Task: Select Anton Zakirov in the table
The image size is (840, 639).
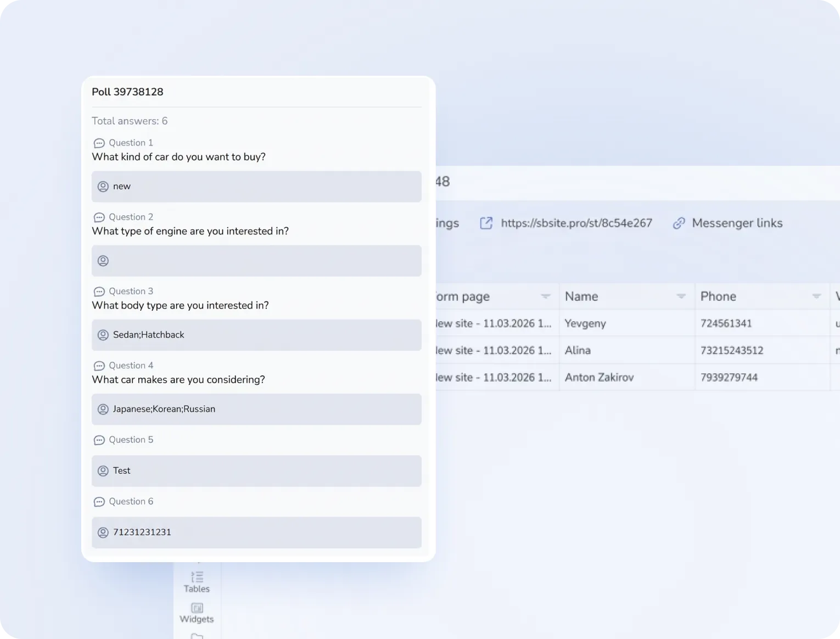Action: point(599,377)
